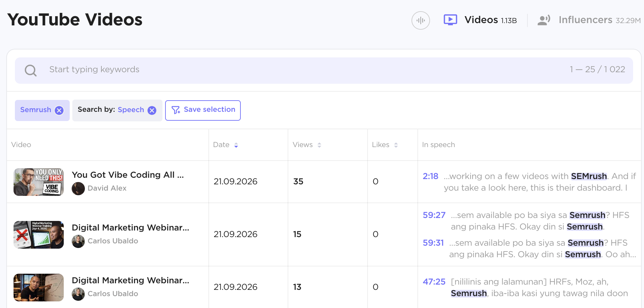644x308 pixels.
Task: Open Digital Marketing Webinar title with 15 views
Action: tap(130, 228)
